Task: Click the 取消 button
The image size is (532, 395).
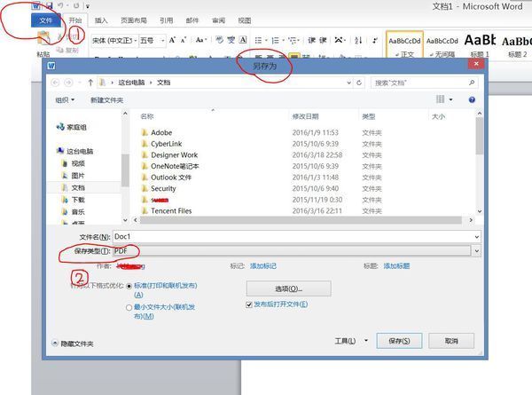Action: (451, 341)
